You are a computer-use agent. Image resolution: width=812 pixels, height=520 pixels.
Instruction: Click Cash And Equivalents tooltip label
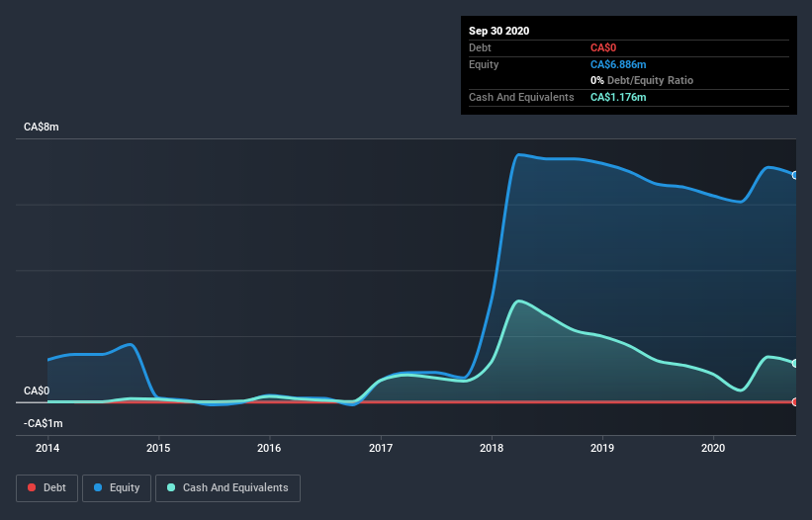click(521, 97)
